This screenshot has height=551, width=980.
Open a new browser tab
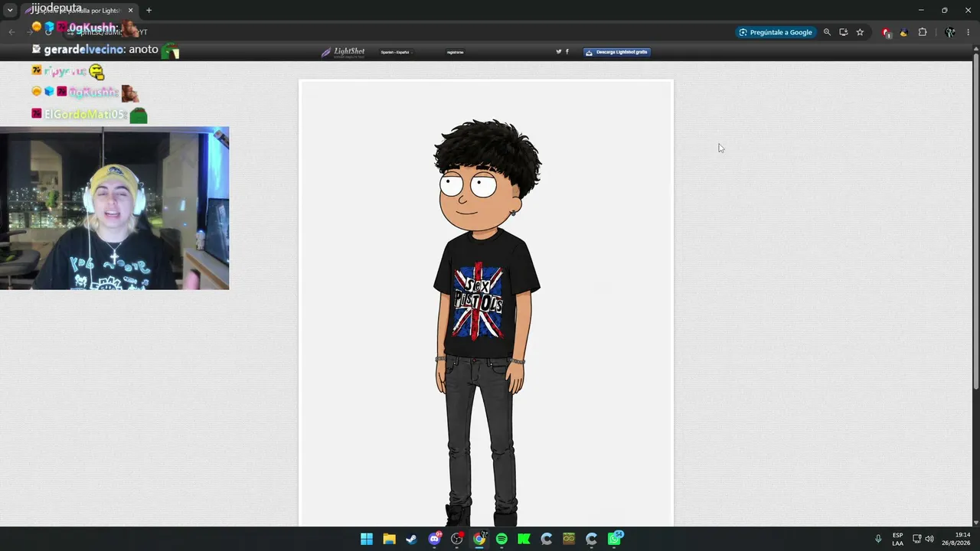point(149,10)
